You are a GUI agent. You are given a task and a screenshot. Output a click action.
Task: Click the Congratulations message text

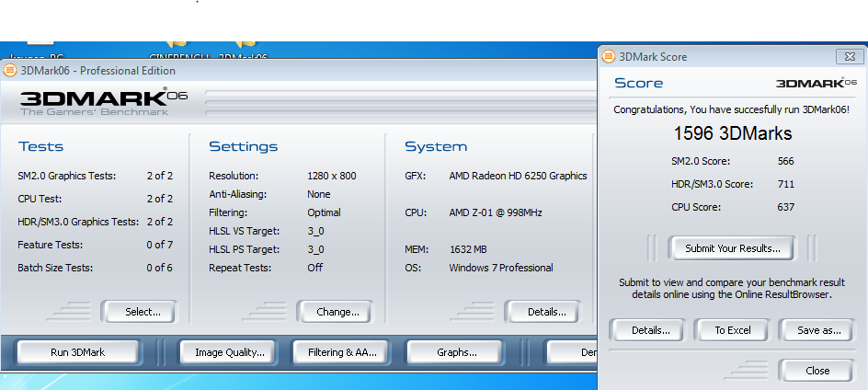click(731, 109)
